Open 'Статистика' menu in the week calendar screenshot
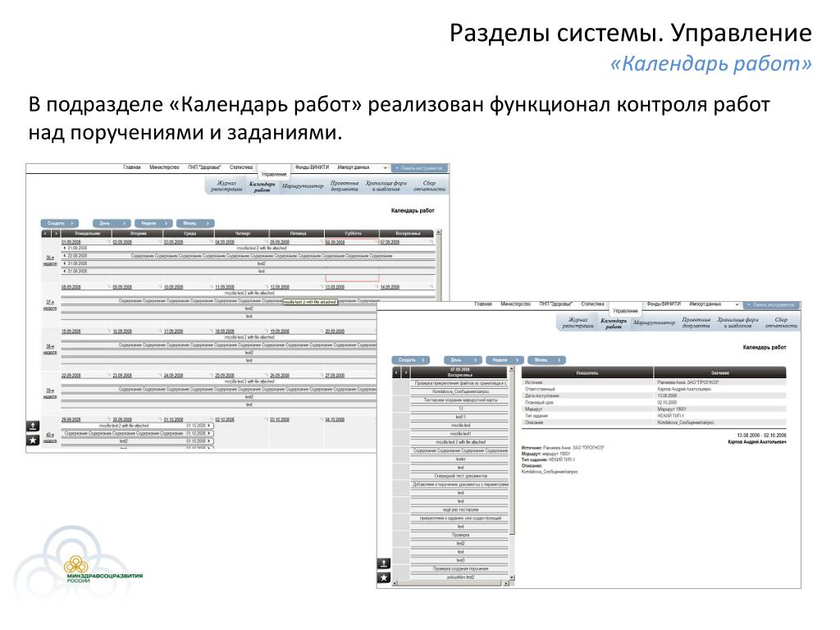This screenshot has width=840, height=630. 241,167
